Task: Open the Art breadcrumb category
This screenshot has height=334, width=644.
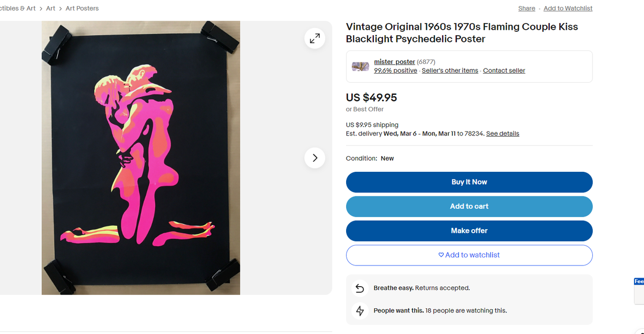Action: [51, 9]
